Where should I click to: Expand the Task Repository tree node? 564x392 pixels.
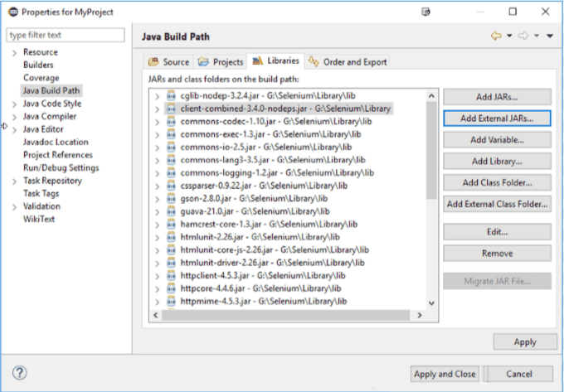coord(14,181)
